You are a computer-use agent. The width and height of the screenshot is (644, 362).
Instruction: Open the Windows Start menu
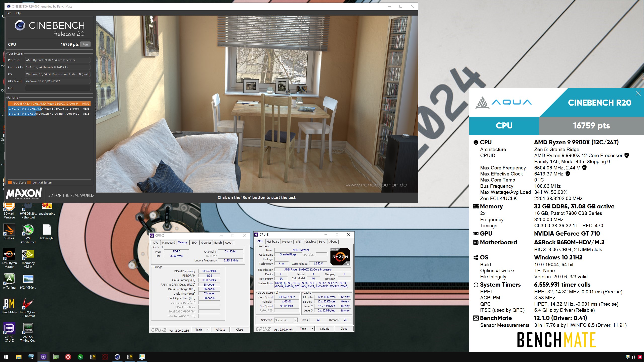6,357
